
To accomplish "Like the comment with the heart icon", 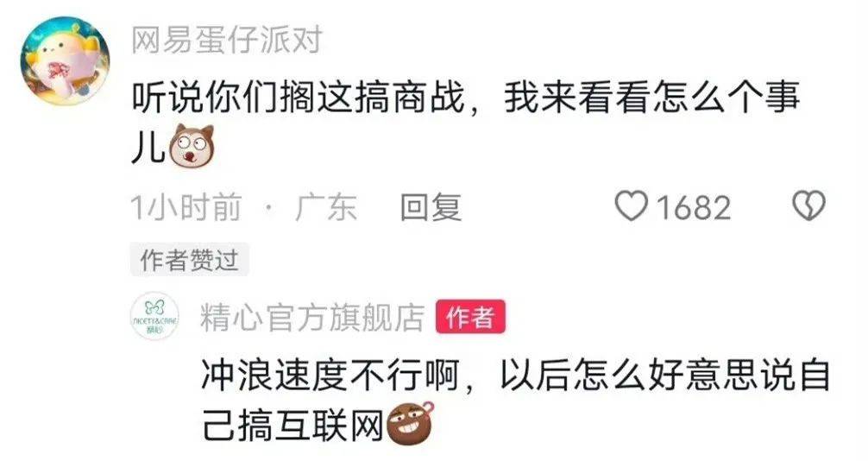I will tap(631, 206).
